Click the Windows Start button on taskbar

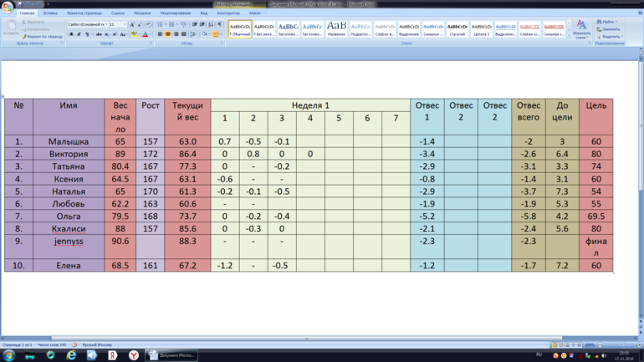pyautogui.click(x=8, y=355)
